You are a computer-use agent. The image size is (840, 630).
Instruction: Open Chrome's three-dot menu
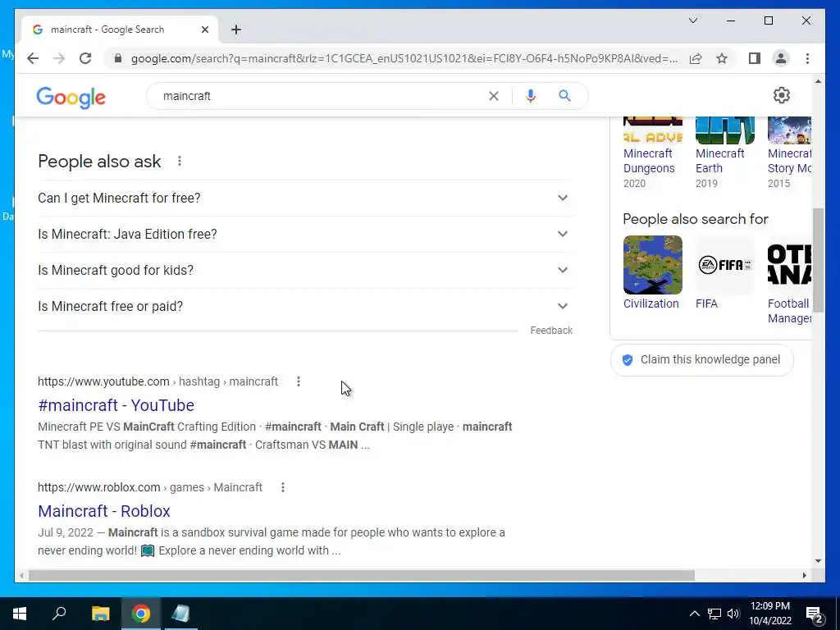807,58
